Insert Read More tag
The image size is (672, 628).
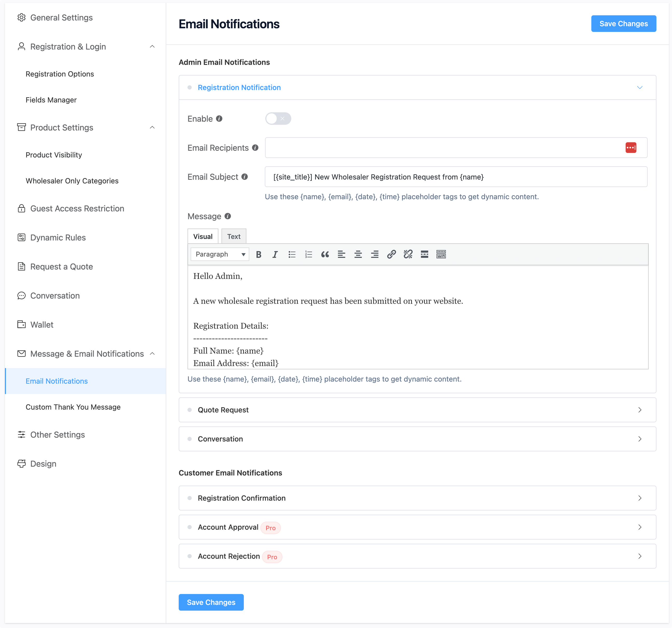[x=425, y=254]
